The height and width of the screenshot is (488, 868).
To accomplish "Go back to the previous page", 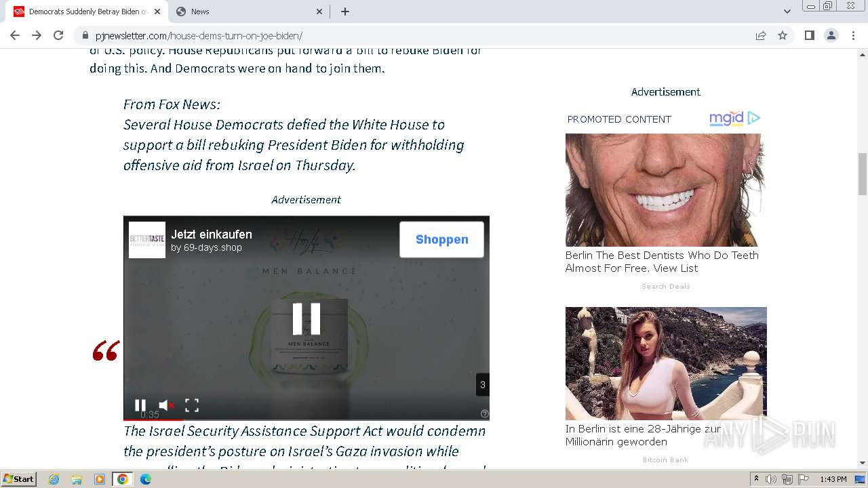I will pyautogui.click(x=15, y=35).
